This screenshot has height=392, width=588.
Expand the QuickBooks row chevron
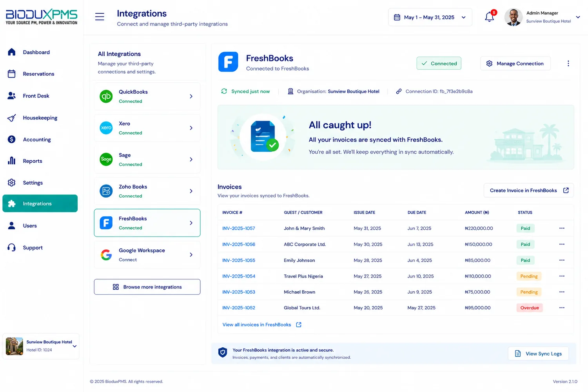[191, 96]
